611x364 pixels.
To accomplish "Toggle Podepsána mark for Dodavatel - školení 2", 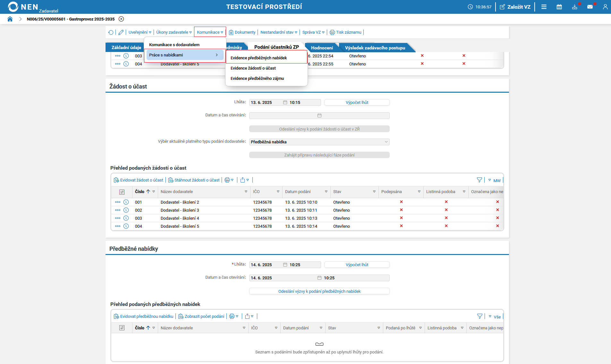I will click(401, 202).
